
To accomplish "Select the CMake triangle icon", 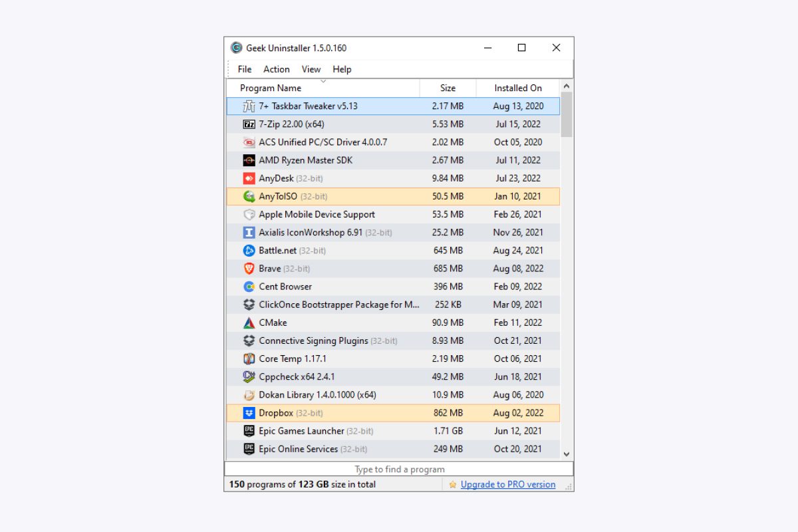I will [x=250, y=323].
